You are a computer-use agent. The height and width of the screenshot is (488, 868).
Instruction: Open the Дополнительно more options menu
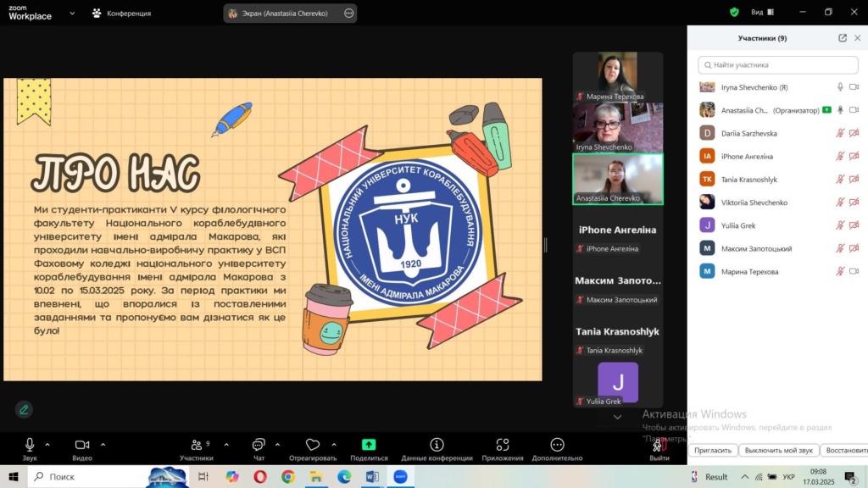[557, 449]
